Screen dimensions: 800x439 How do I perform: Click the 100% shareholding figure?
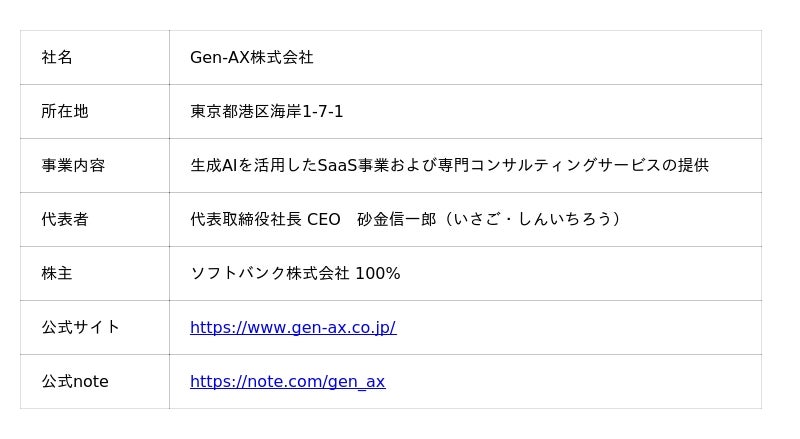(x=378, y=274)
